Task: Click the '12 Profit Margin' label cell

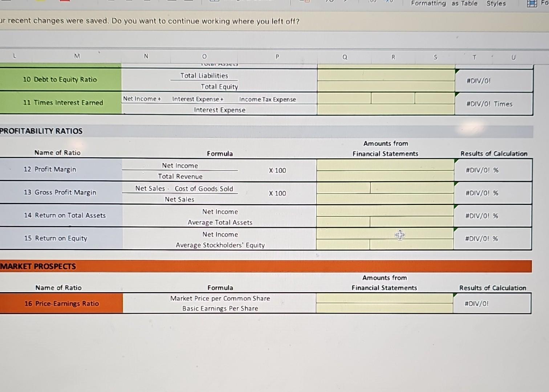Action: click(x=61, y=170)
